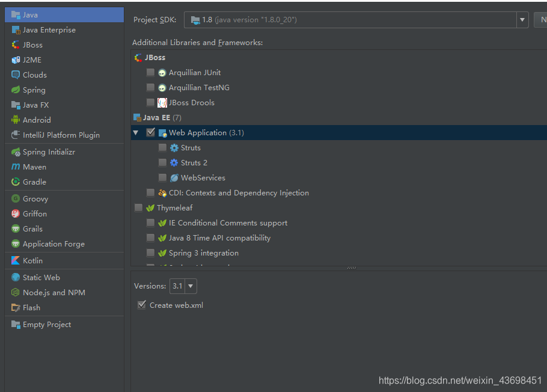Click the JBoss icon in the left list

pyautogui.click(x=16, y=45)
